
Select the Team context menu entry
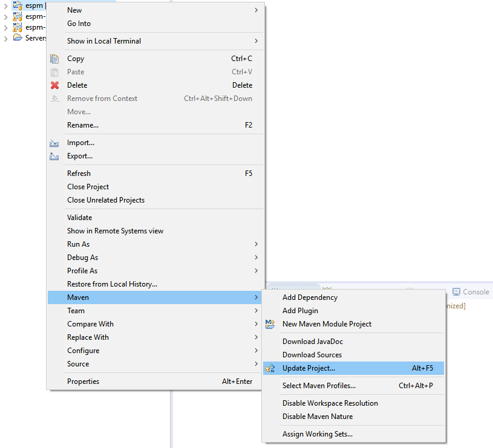76,310
